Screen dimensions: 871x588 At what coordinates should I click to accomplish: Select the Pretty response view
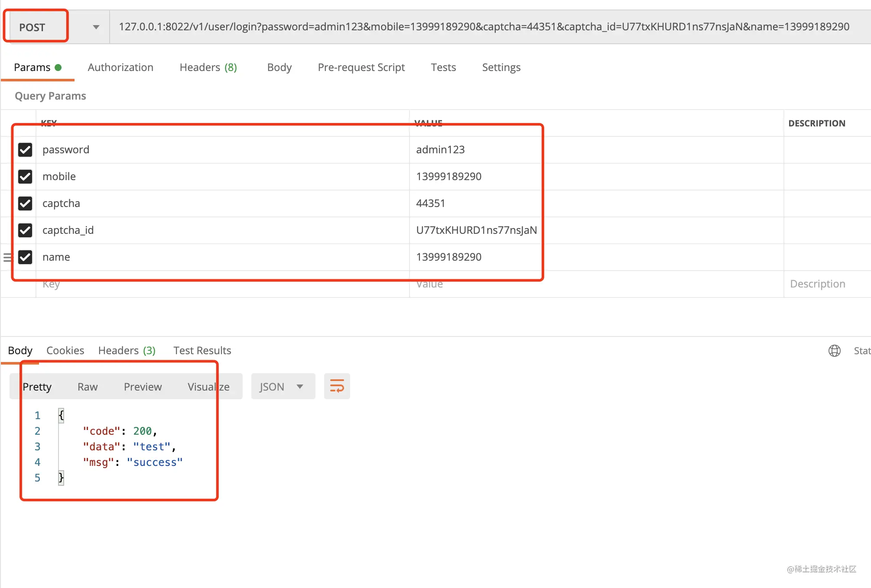pos(37,387)
